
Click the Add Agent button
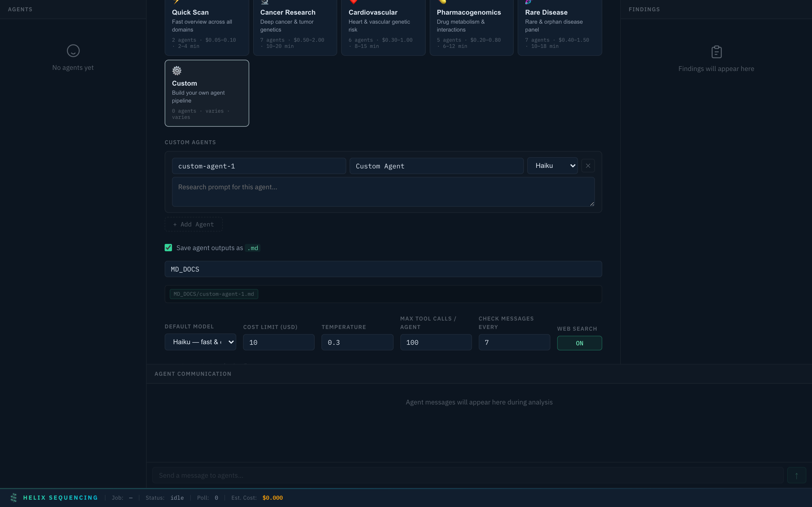point(193,224)
